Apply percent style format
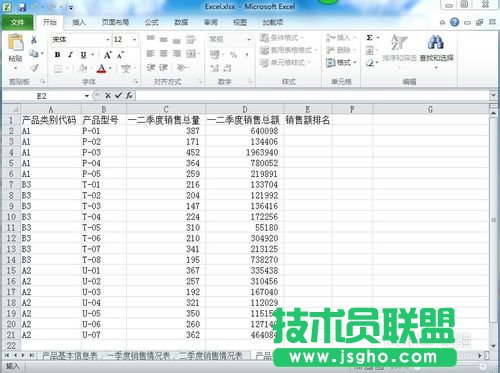The height and width of the screenshot is (373, 500). pos(234,54)
